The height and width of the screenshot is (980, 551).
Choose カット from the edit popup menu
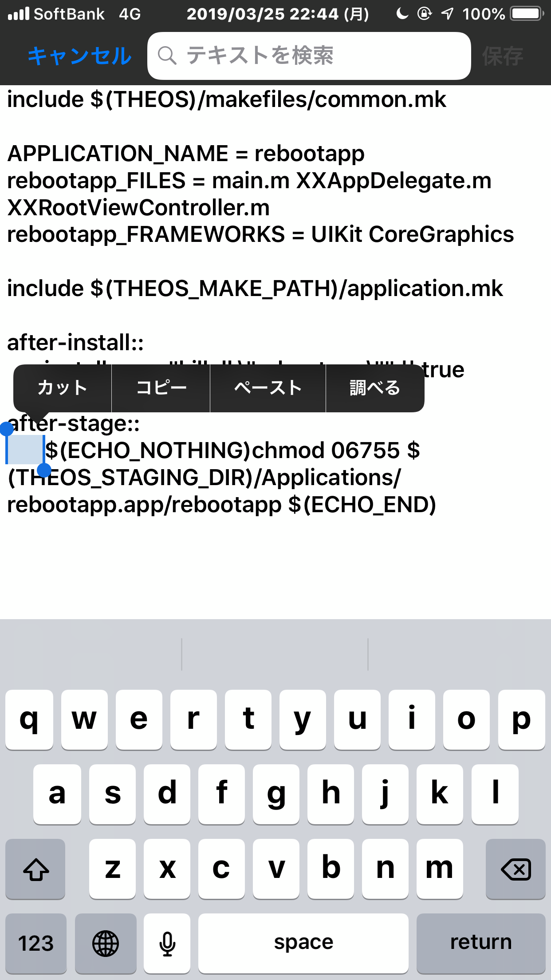point(63,388)
